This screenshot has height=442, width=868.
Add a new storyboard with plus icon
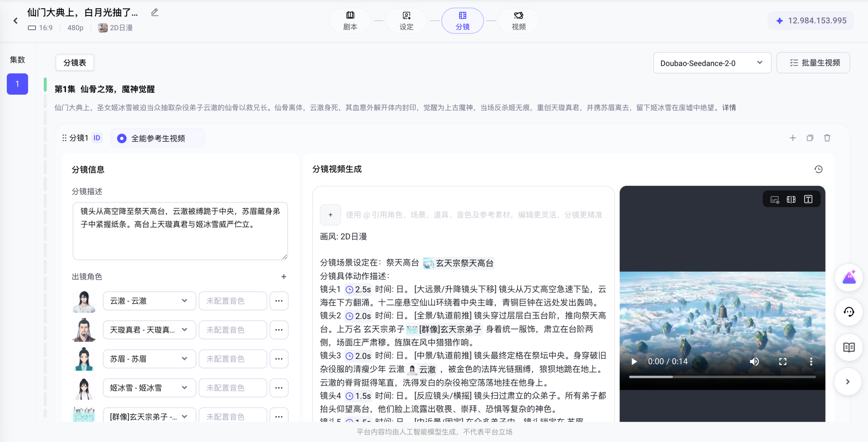click(793, 138)
